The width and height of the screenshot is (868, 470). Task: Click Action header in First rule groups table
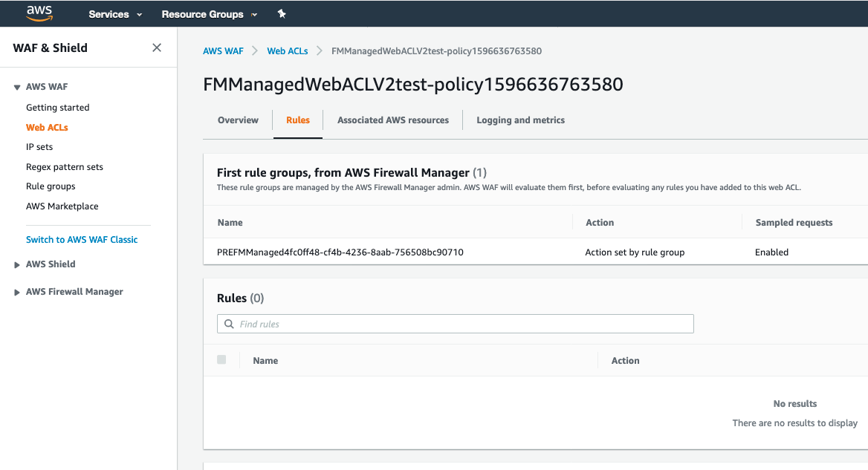point(600,222)
